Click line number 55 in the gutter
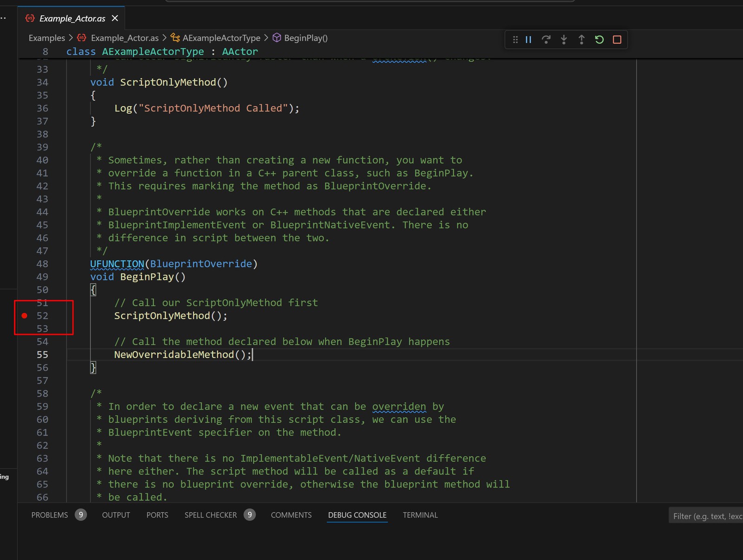Image resolution: width=743 pixels, height=560 pixels. click(42, 355)
